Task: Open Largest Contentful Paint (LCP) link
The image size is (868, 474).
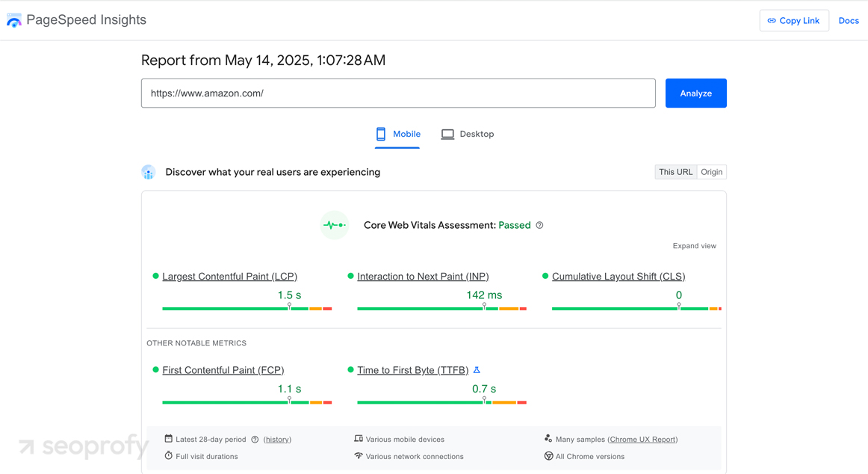Action: 230,277
